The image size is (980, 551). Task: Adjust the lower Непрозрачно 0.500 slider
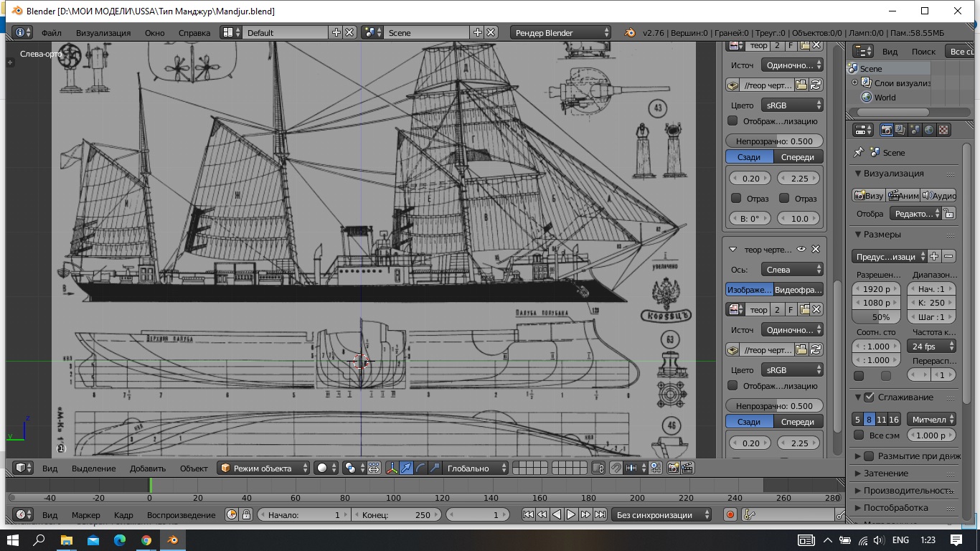tap(774, 405)
